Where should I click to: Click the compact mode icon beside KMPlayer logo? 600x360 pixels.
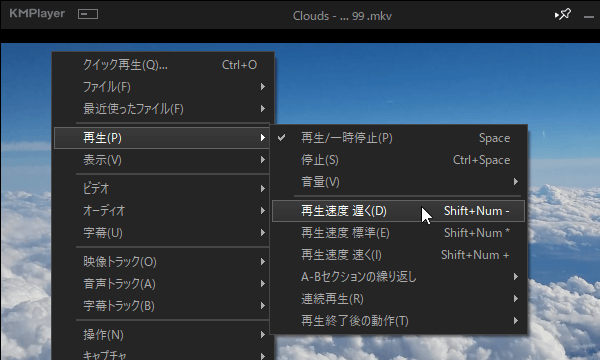tap(88, 14)
